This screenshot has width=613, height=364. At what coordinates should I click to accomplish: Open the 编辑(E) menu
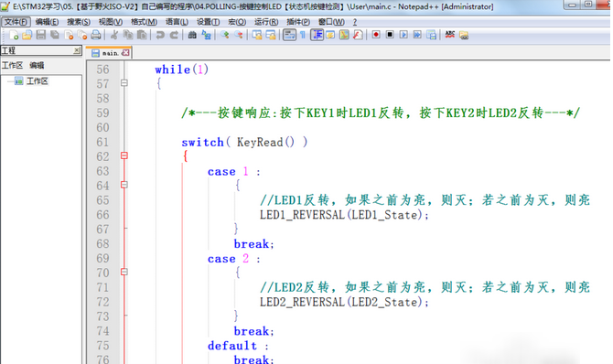click(47, 22)
